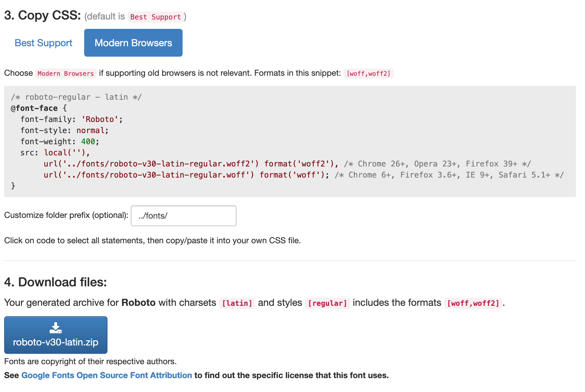
Task: Open Google Fonts Open Source Font Attribution link
Action: [x=106, y=375]
